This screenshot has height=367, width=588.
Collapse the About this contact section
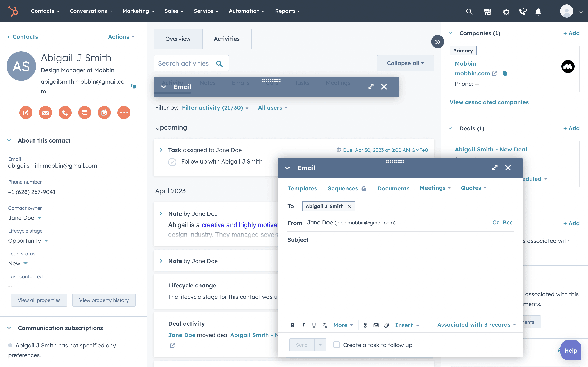tap(9, 140)
